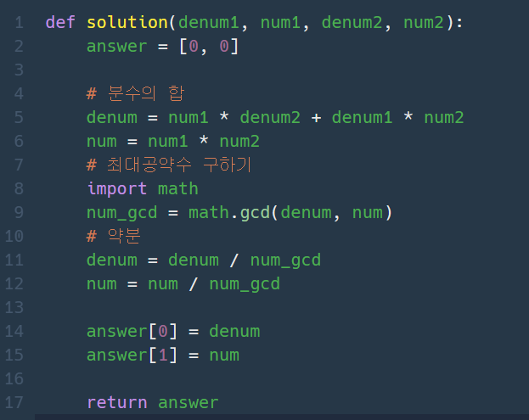Click denum1 * num2 at end of line 5
The width and height of the screenshot is (529, 420).
397,118
